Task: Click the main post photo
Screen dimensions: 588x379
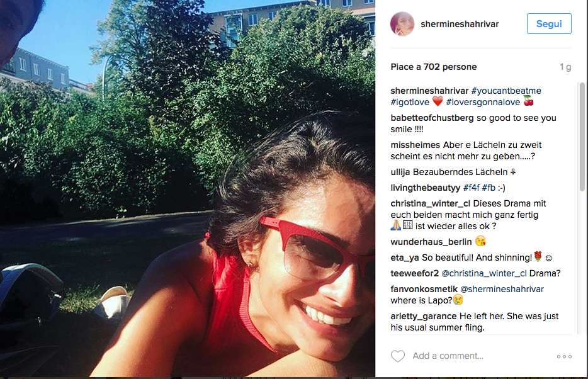Action: (x=188, y=189)
